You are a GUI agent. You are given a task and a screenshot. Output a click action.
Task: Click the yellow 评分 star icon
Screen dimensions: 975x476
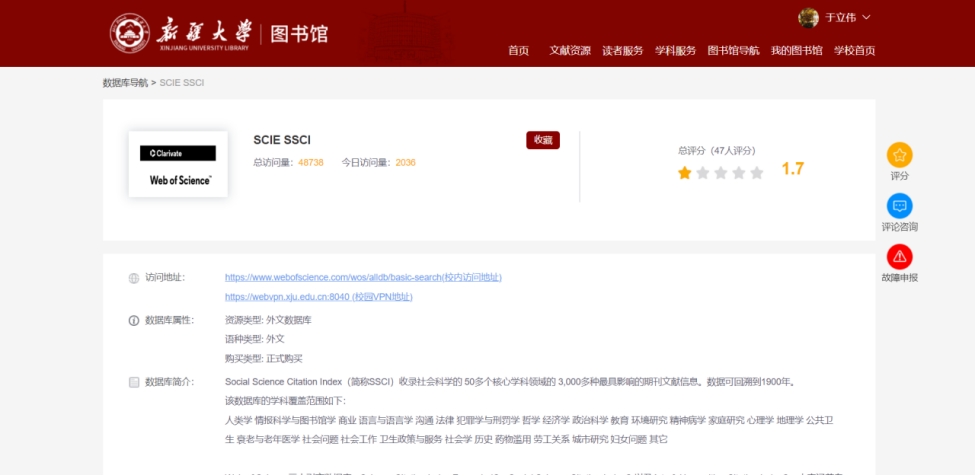[x=899, y=155]
